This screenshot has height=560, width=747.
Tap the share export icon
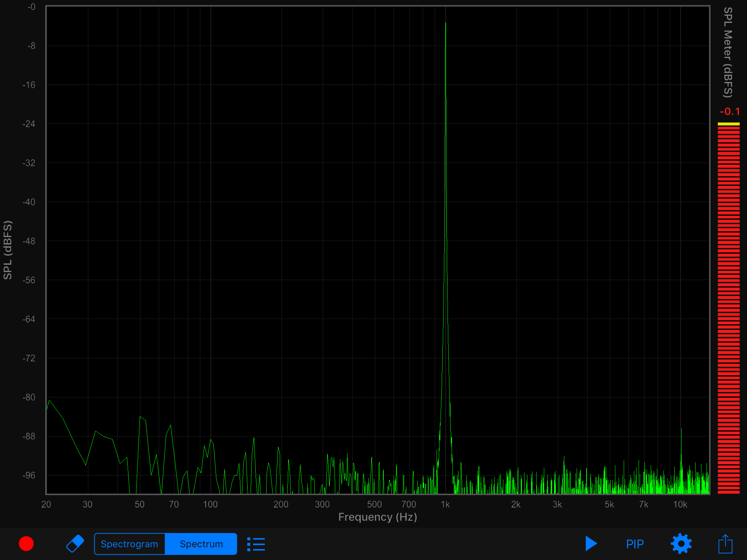tap(725, 544)
